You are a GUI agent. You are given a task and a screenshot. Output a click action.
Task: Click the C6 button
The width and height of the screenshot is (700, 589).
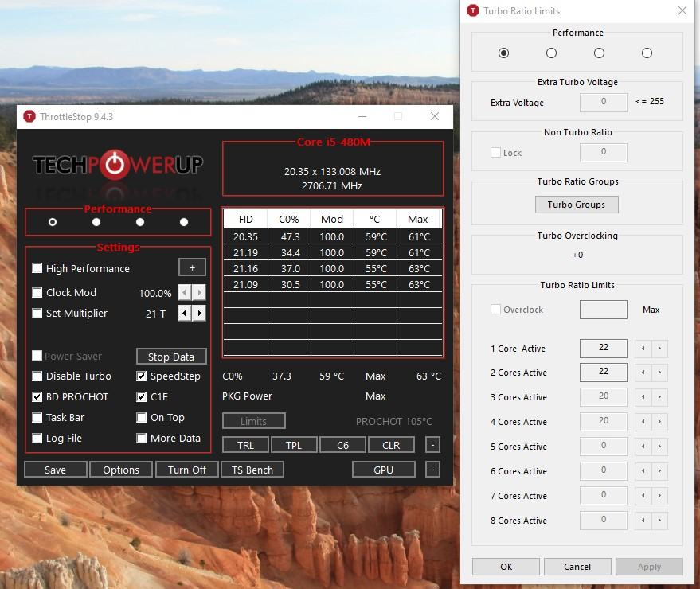click(x=342, y=445)
